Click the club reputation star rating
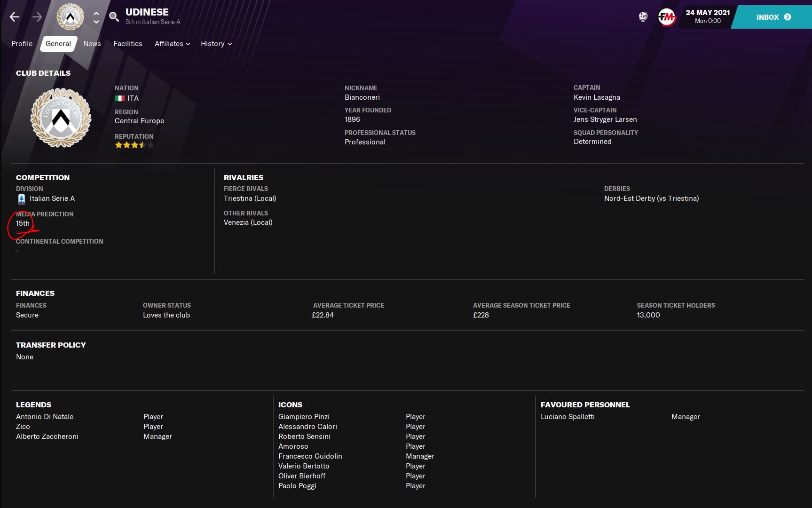The height and width of the screenshot is (508, 812). coord(134,145)
